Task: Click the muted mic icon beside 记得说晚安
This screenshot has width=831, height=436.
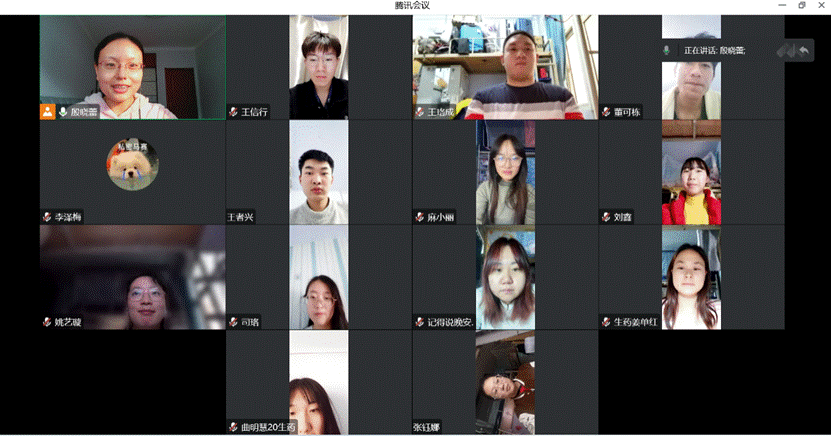Action: point(420,322)
